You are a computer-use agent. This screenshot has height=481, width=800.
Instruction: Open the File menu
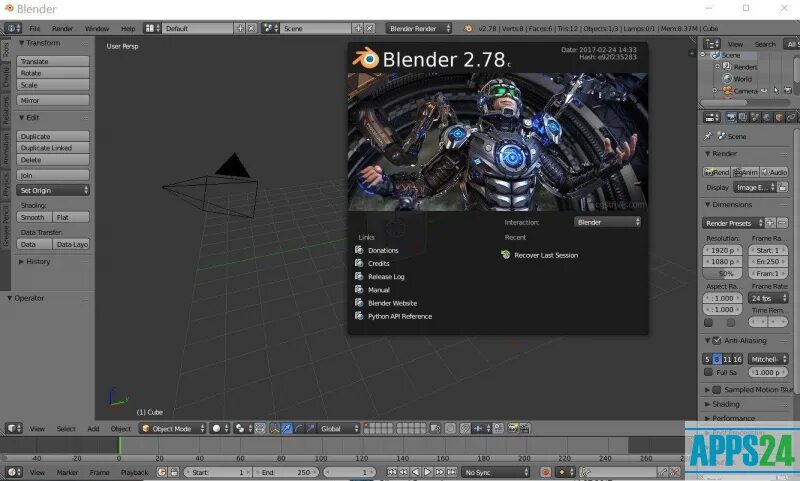tap(35, 29)
